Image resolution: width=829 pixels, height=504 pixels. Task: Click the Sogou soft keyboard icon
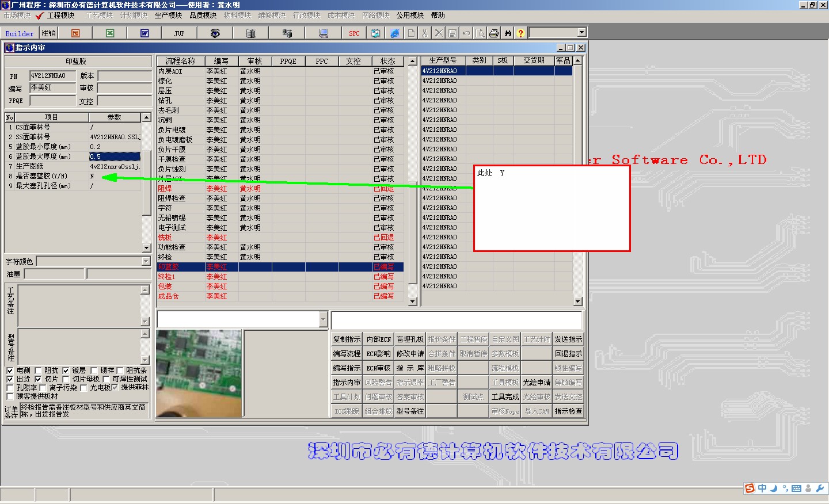(797, 488)
